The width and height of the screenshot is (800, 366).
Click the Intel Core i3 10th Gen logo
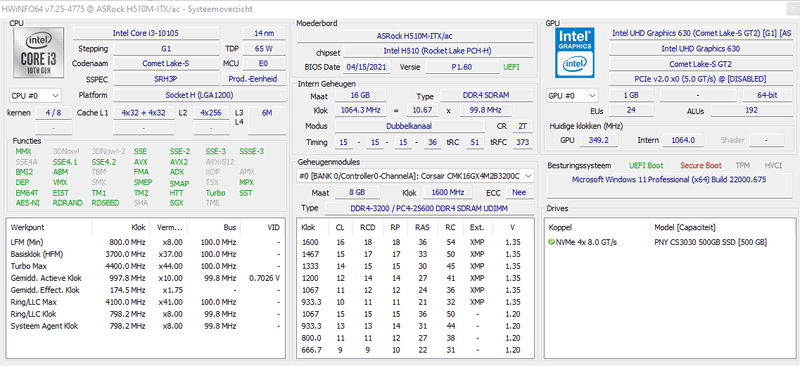[38, 53]
